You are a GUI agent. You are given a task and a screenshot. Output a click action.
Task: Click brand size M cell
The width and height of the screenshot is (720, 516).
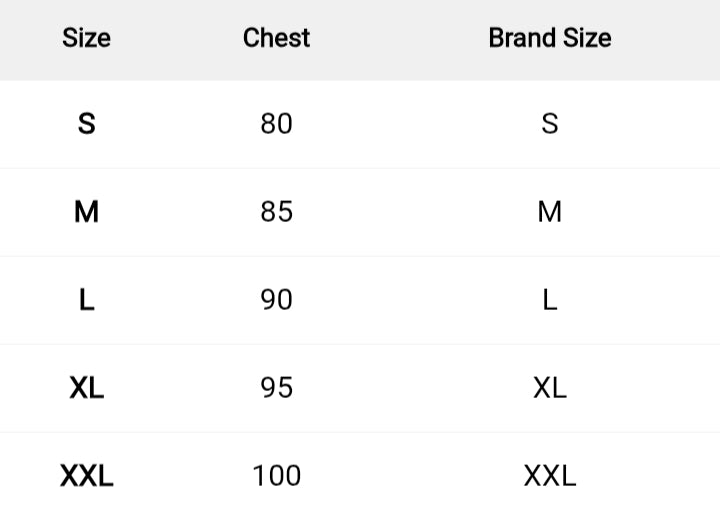tap(549, 212)
